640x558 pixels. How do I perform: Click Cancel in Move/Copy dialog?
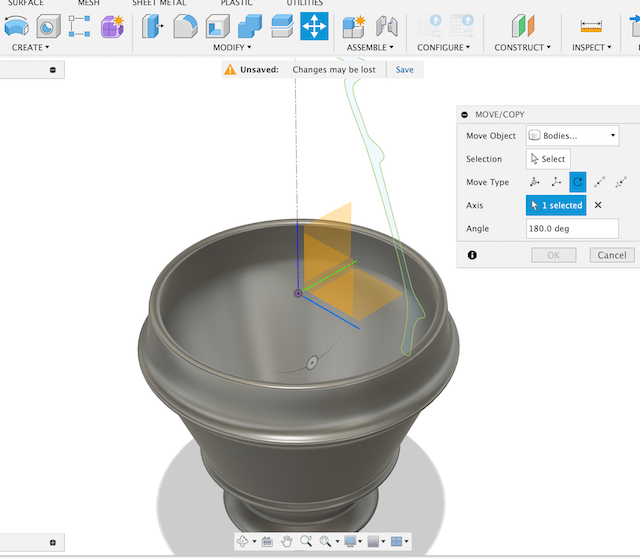[611, 255]
